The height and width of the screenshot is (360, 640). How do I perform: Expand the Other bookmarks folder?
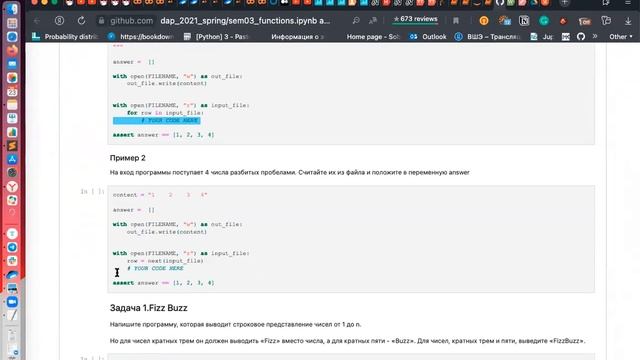coord(620,37)
